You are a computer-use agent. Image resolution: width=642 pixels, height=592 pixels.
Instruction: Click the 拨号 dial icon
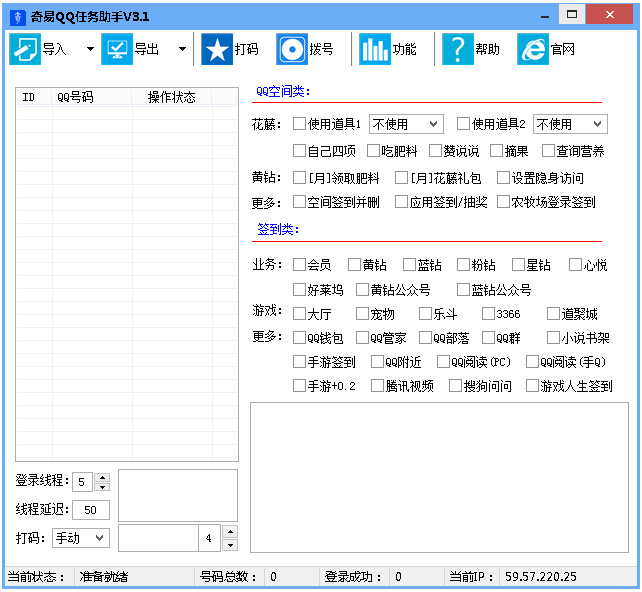(x=292, y=49)
